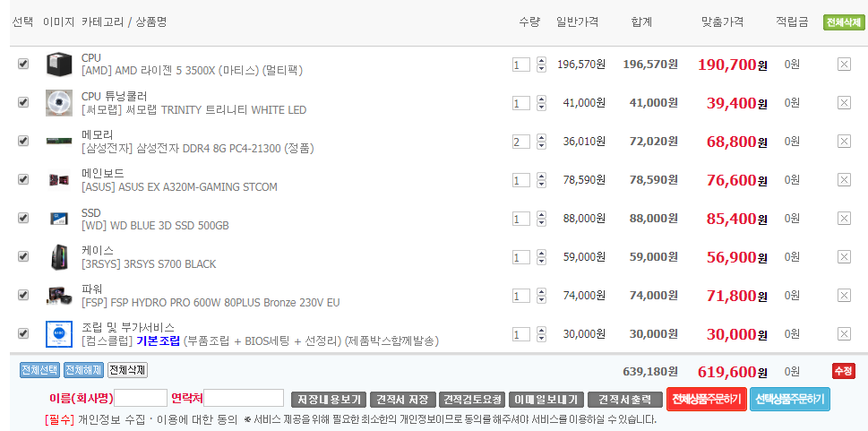
Task: Open the blue 기본조립 link
Action: click(159, 340)
